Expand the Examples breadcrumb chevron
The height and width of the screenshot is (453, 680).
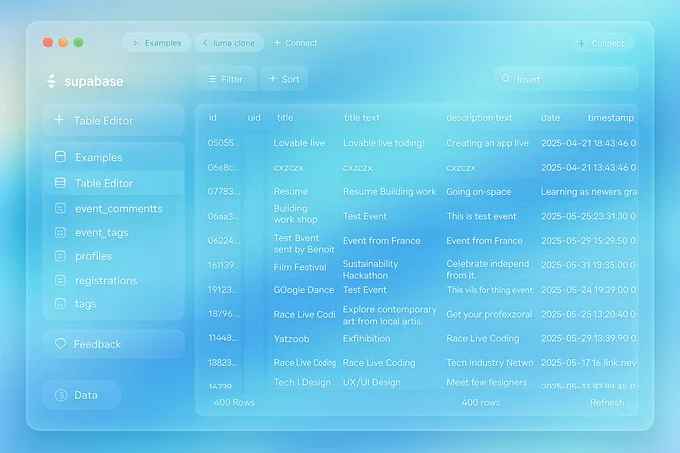135,43
